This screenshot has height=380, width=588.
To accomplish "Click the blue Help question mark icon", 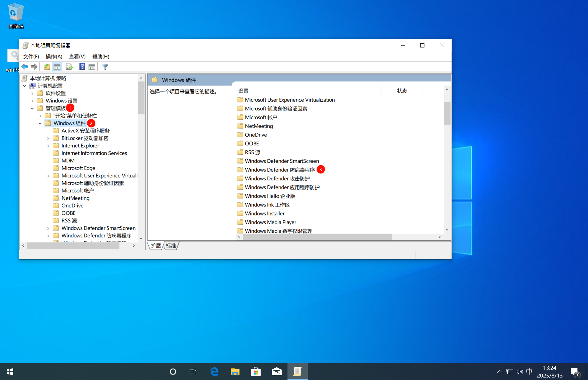I will pyautogui.click(x=82, y=67).
